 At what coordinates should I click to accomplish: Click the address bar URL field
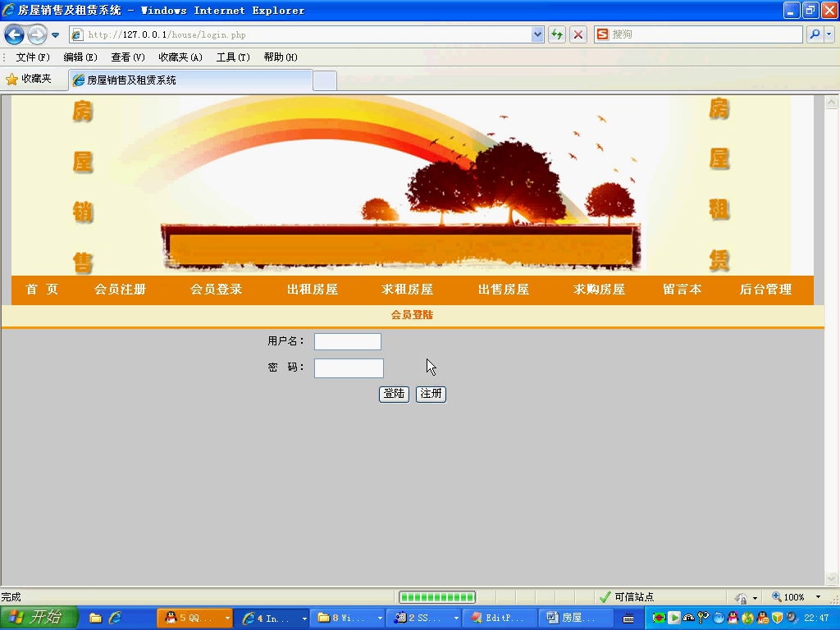click(x=308, y=34)
